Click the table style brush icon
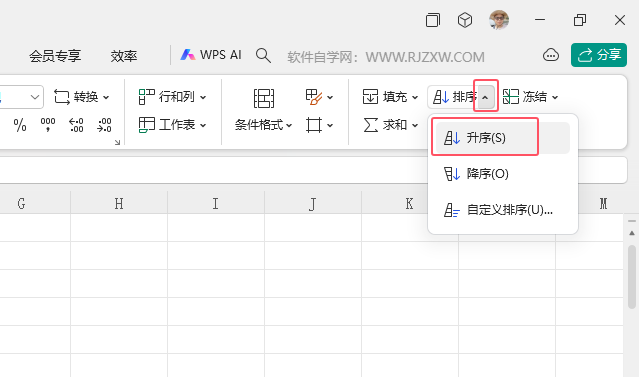Image resolution: width=639 pixels, height=377 pixels. click(x=313, y=97)
